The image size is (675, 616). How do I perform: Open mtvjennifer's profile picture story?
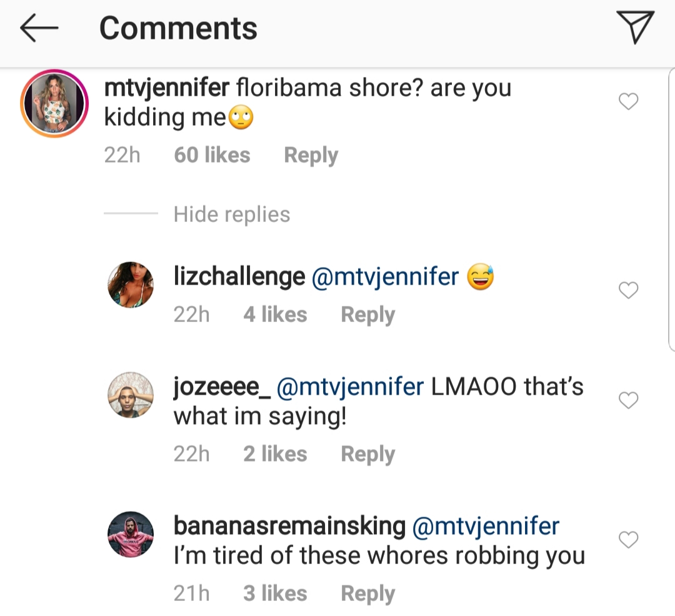[54, 103]
